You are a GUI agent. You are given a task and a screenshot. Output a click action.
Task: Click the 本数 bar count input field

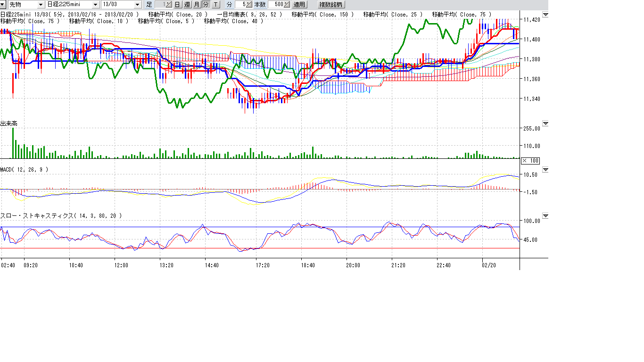pyautogui.click(x=276, y=5)
